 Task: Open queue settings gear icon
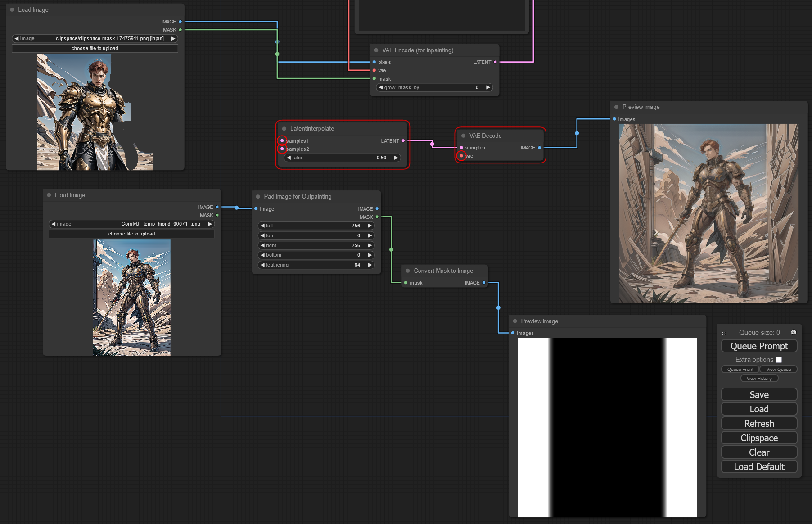794,332
